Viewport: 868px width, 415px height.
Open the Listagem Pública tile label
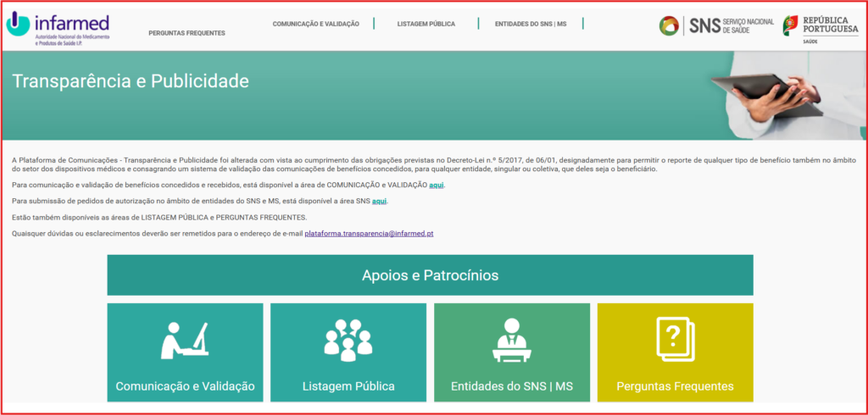click(x=348, y=386)
